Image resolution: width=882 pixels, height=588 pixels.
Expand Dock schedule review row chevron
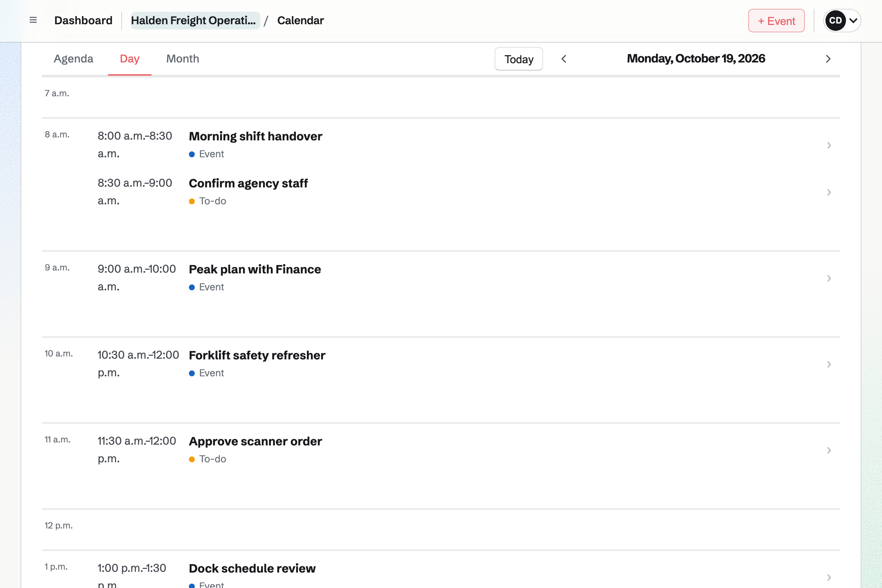coord(829,577)
